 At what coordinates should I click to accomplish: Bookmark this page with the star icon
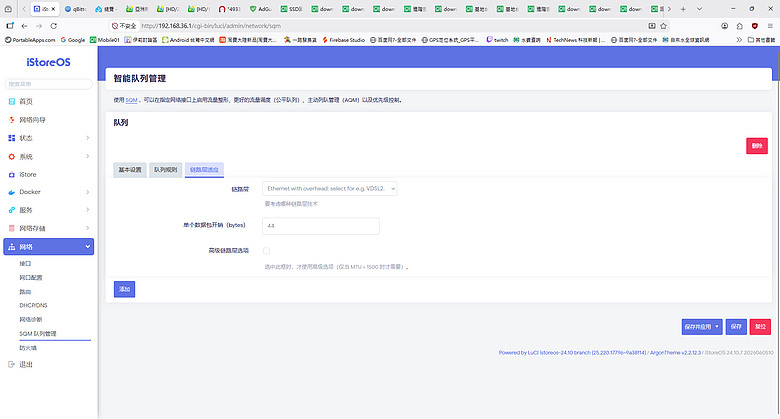pos(664,26)
